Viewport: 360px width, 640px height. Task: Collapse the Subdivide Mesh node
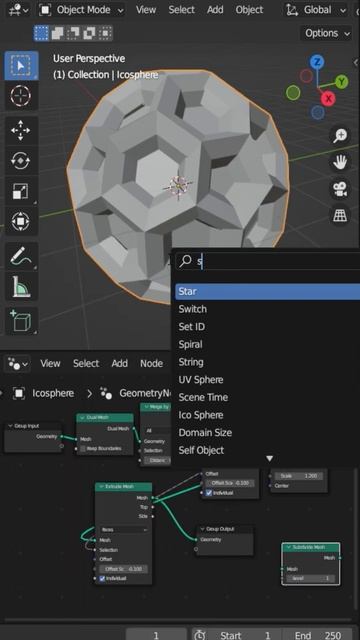pos(289,547)
